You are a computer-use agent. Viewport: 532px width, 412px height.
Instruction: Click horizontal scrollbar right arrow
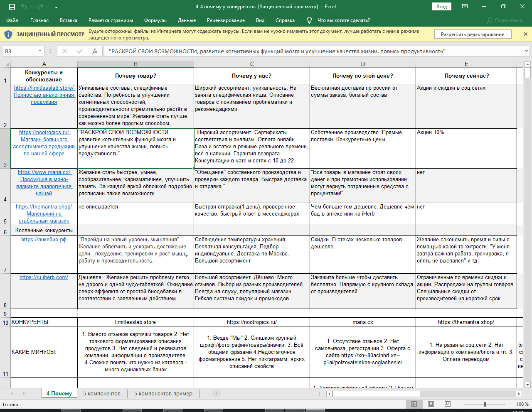click(x=519, y=394)
